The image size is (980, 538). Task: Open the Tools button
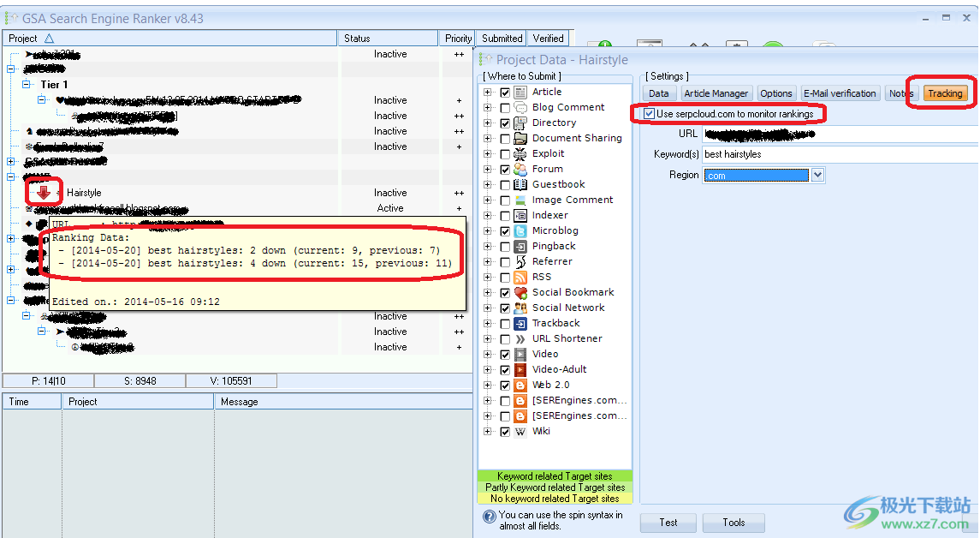point(734,523)
